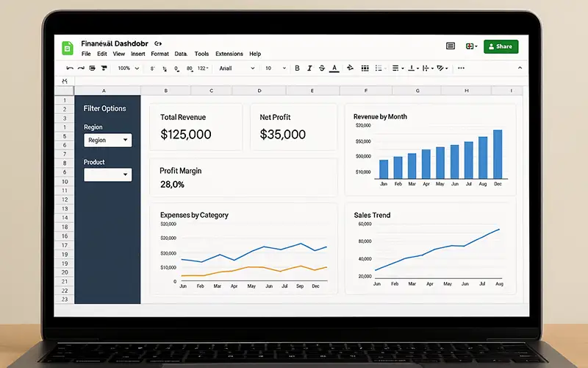The width and height of the screenshot is (588, 368).
Task: Open the Extensions menu
Action: (x=229, y=54)
